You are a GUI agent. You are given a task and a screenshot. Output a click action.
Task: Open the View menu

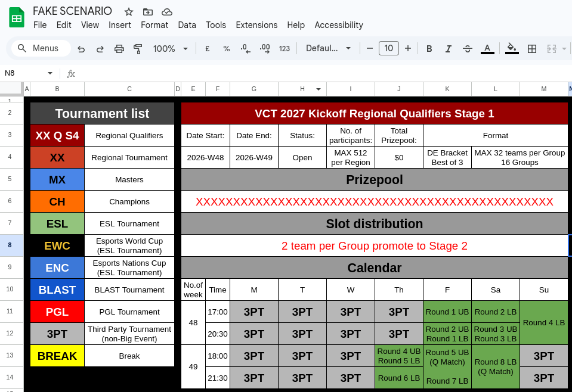click(x=89, y=25)
